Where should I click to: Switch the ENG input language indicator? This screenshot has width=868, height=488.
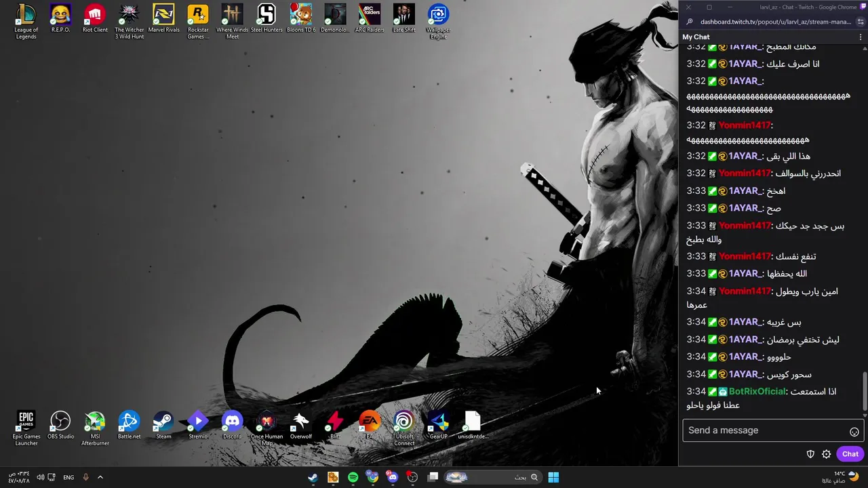[68, 477]
